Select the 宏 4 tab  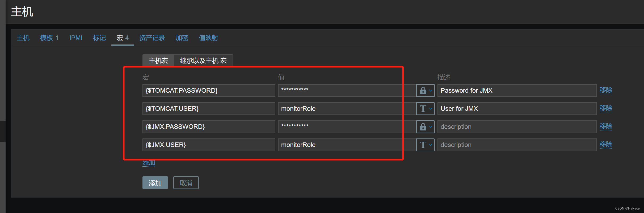123,38
